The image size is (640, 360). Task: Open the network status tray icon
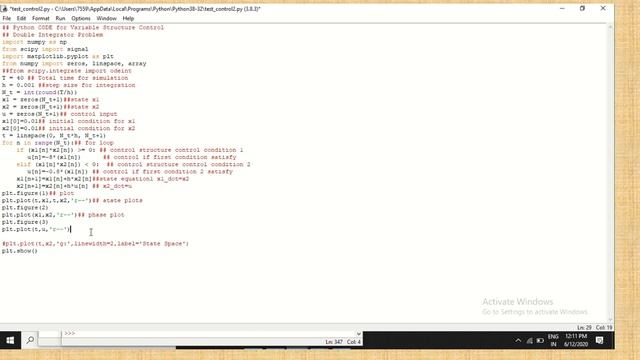(529, 340)
